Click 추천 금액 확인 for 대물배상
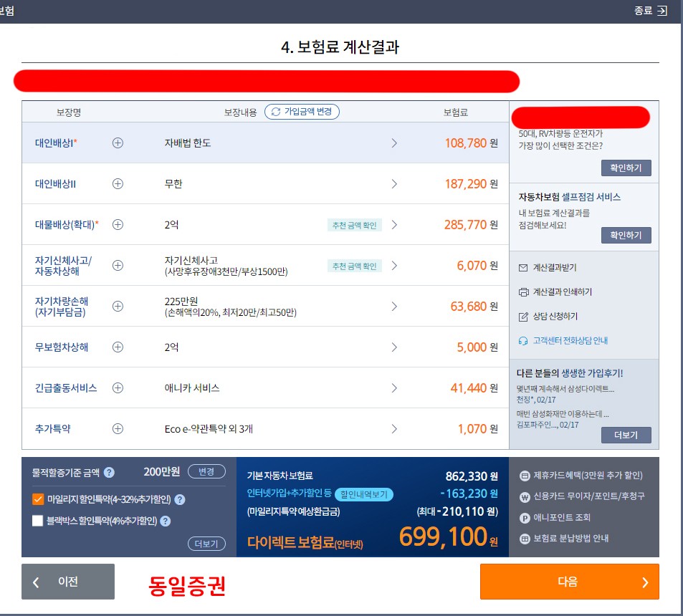Screen dimensions: 683x616 (x=355, y=225)
